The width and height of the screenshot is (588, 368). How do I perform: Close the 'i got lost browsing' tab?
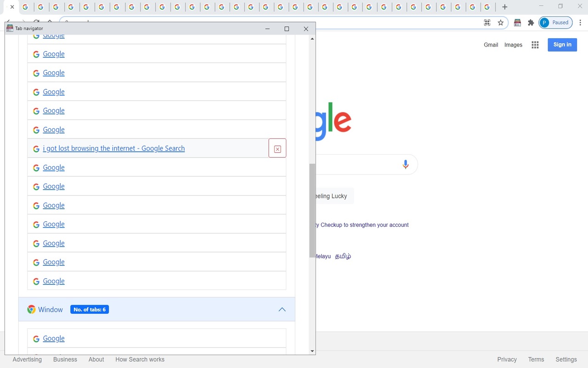tap(277, 149)
